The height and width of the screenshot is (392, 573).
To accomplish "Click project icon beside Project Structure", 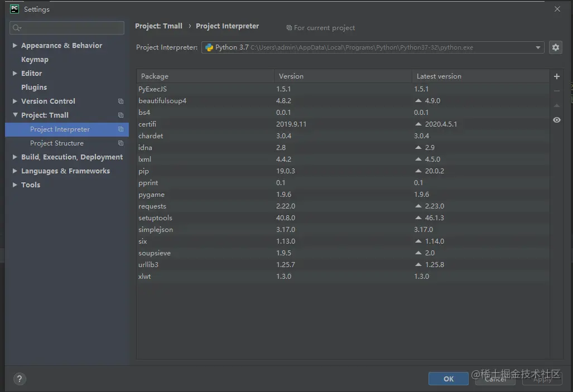I will pos(121,143).
